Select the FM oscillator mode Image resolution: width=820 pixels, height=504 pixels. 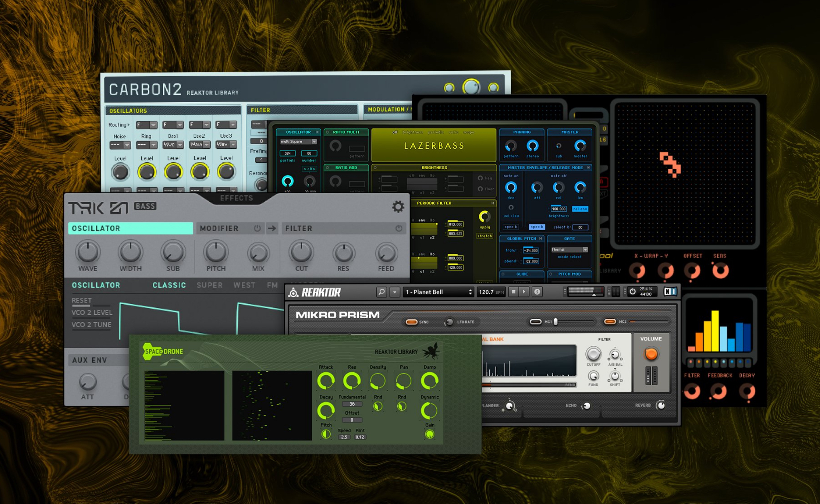[272, 285]
